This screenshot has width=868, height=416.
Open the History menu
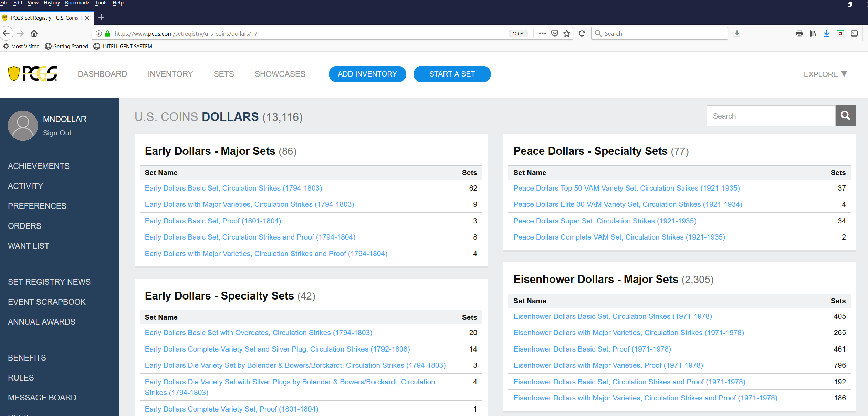[52, 3]
